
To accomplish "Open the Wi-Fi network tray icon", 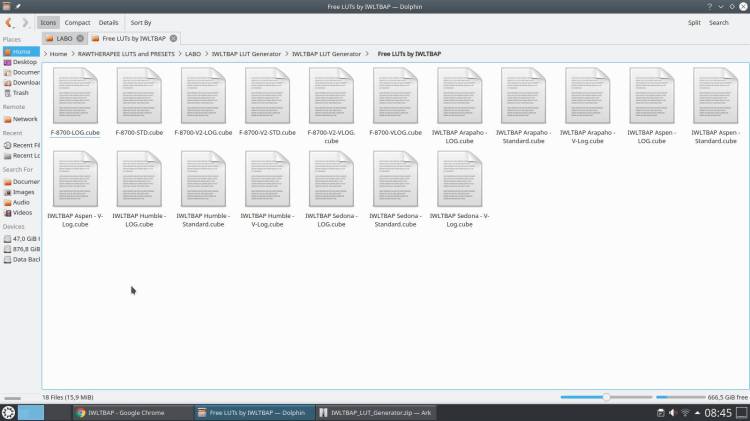I will [x=685, y=412].
